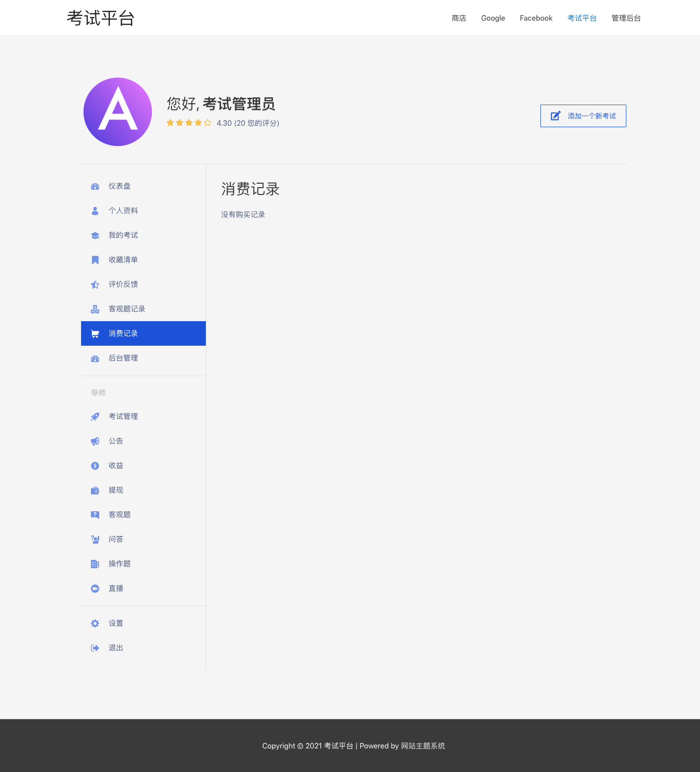The image size is (700, 772).
Task: Click the 退出 sign-out arrow icon
Action: (x=95, y=648)
